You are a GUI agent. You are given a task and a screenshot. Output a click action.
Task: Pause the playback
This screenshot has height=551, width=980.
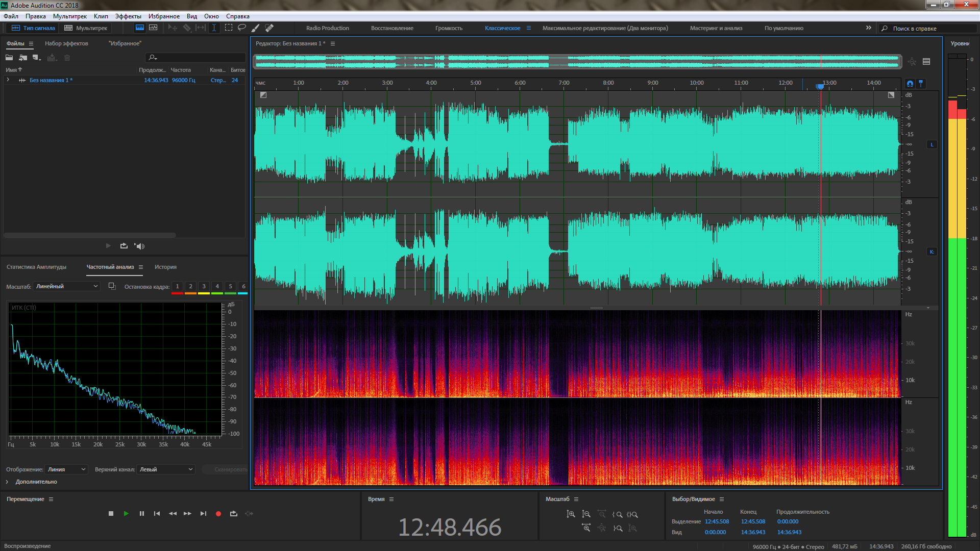tap(141, 514)
